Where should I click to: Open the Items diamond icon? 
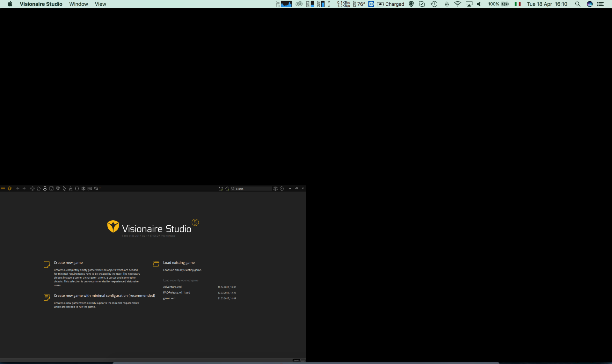pos(58,189)
